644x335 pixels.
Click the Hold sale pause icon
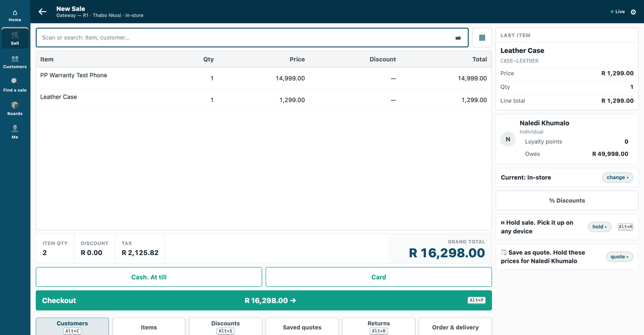click(503, 222)
